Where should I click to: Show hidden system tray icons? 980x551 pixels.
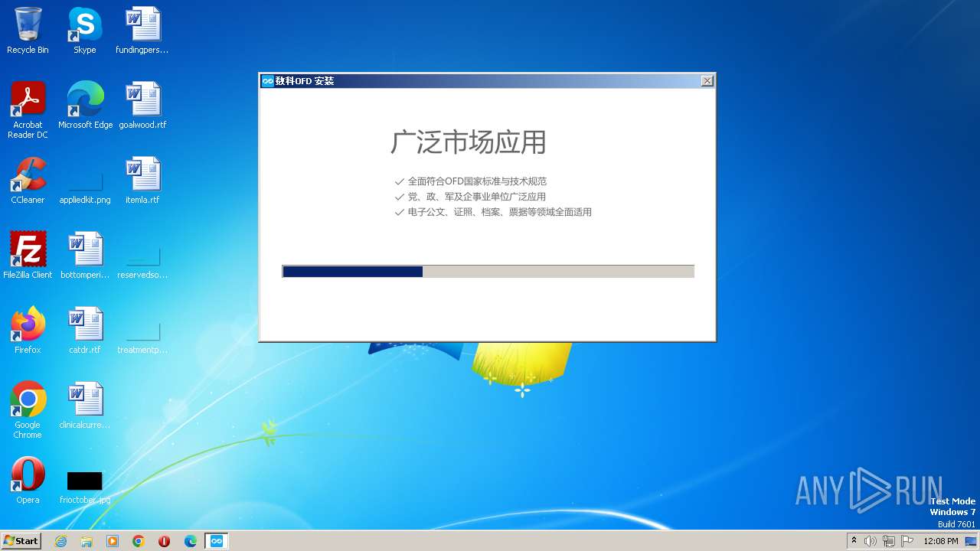point(854,541)
